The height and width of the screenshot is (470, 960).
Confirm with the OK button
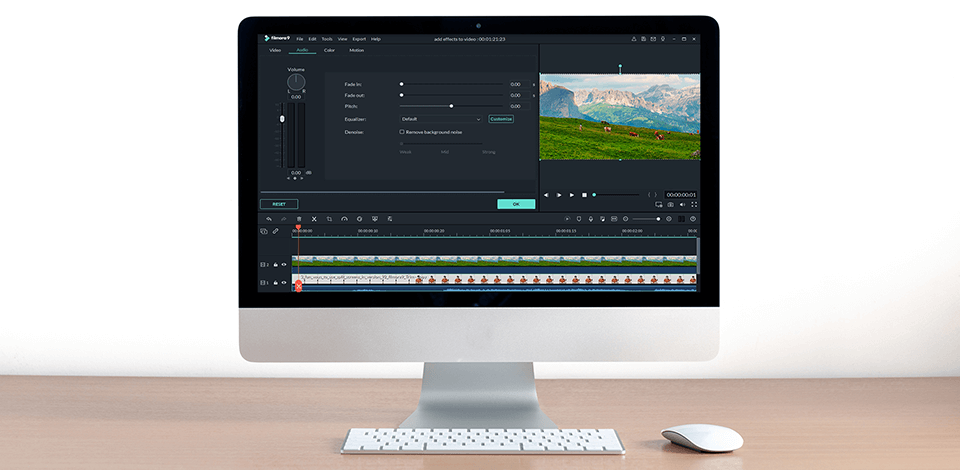click(x=516, y=204)
